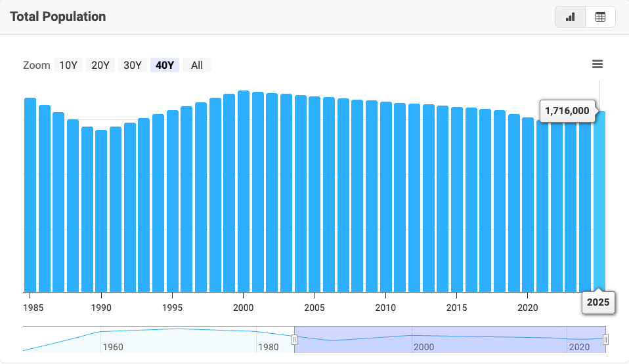The width and height of the screenshot is (629, 364).
Task: Click the bar for year 2000
Action: [x=244, y=197]
